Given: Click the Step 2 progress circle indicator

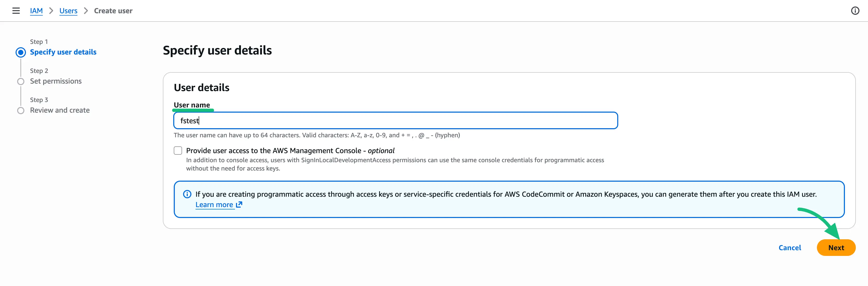Looking at the screenshot, I should 20,81.
